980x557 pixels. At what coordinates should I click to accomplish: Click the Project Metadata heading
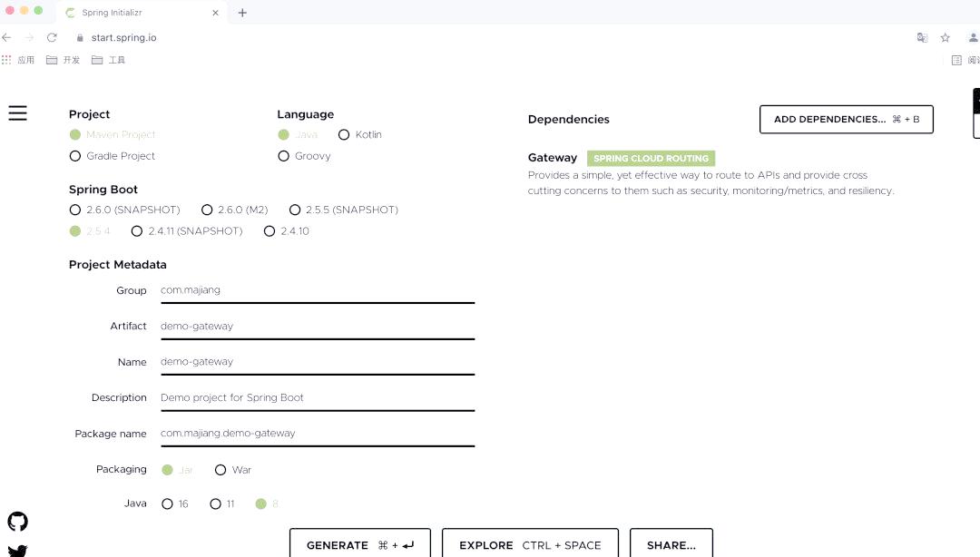[x=117, y=264]
